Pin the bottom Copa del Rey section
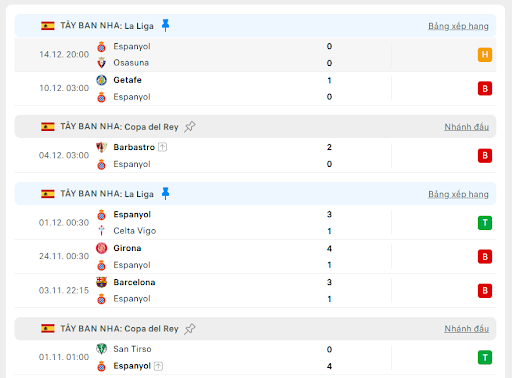Screen dimensions: 512x378 click(190, 329)
